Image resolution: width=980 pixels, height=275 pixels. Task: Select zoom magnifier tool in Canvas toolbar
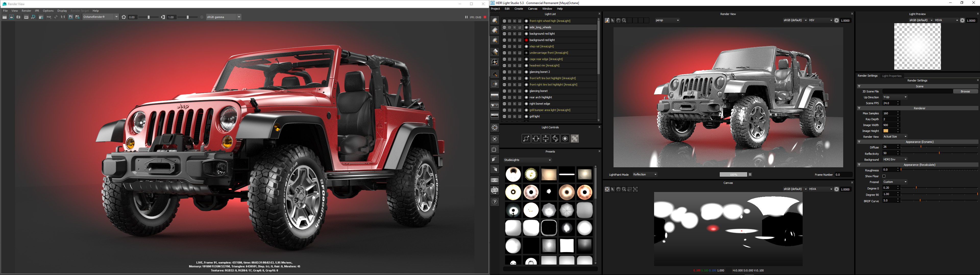tap(624, 189)
